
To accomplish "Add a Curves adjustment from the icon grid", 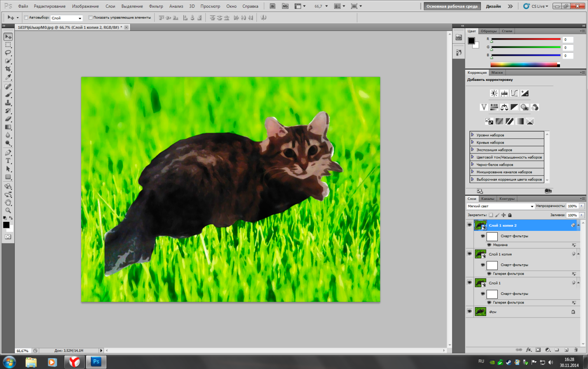I will [x=515, y=93].
